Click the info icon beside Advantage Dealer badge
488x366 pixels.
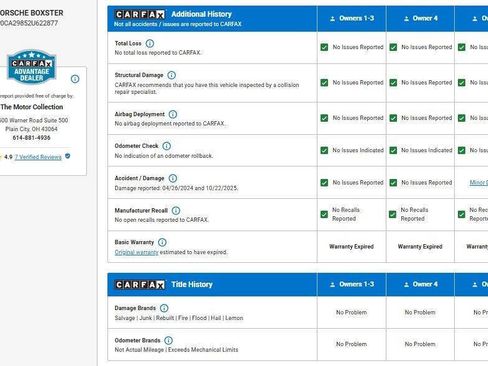[x=75, y=79]
